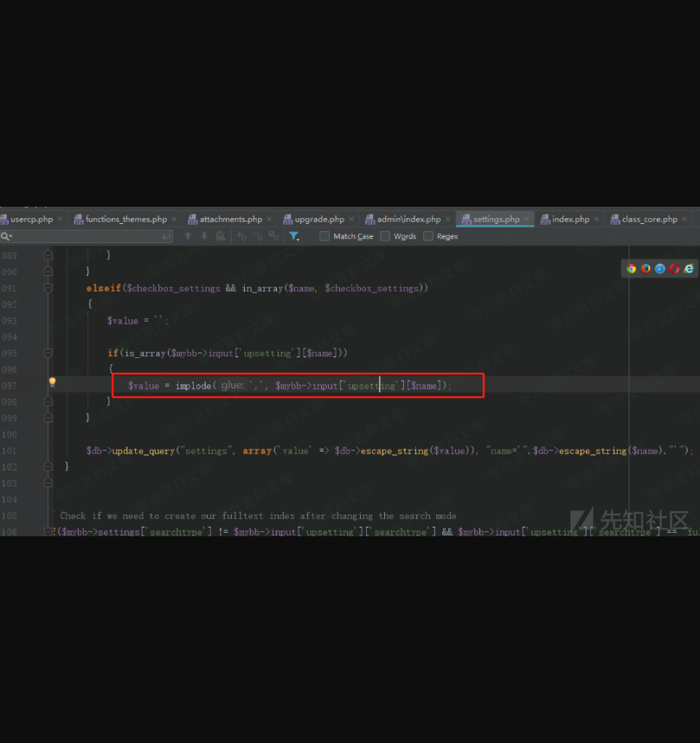700x743 pixels.
Task: Enable the Regex checkbox
Action: tap(428, 236)
